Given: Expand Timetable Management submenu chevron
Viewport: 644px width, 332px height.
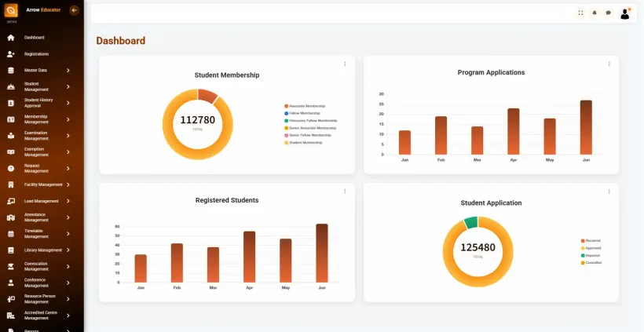Looking at the screenshot, I should click(68, 234).
